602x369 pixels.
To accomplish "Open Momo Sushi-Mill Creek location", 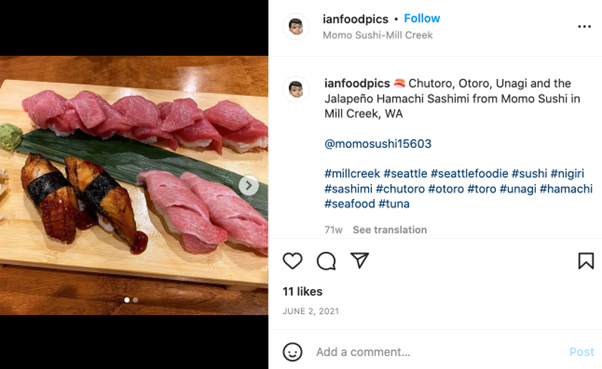I will point(377,35).
